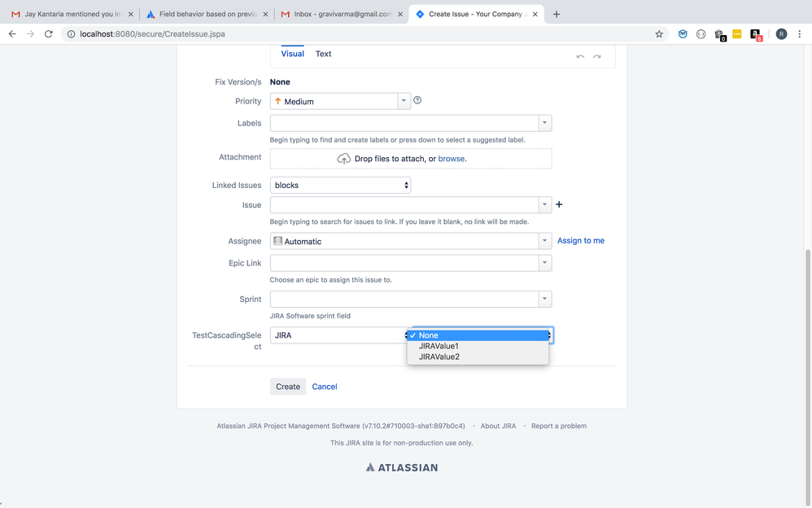This screenshot has height=508, width=812.
Task: Close the Field behavior tab
Action: [265, 14]
